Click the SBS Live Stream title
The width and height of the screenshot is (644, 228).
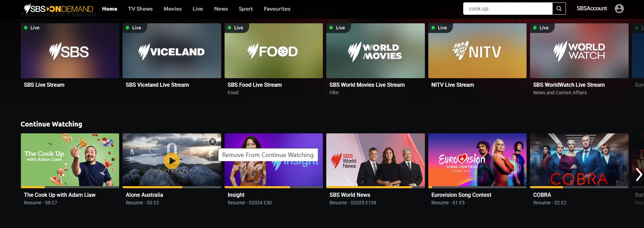coord(44,85)
